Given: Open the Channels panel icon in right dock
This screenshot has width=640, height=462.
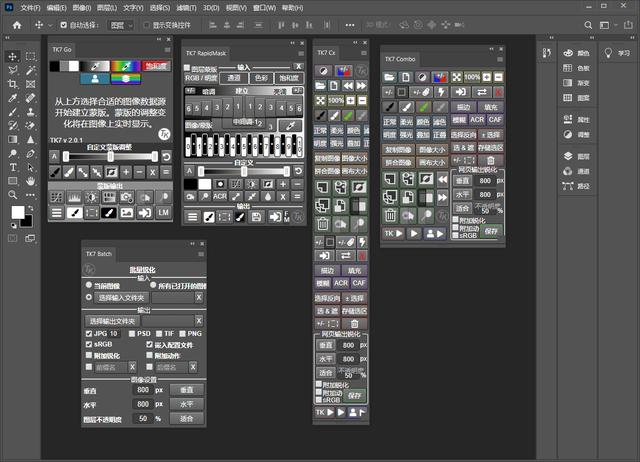Looking at the screenshot, I should click(568, 171).
